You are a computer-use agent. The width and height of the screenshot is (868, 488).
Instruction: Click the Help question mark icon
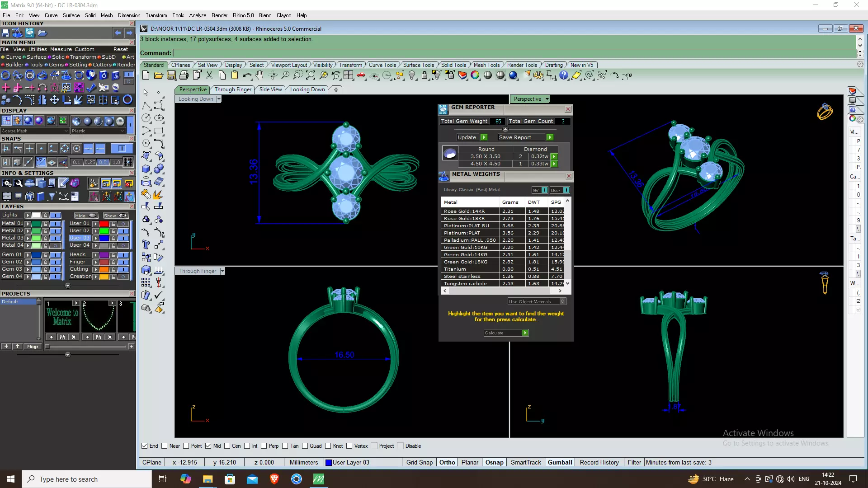point(564,75)
